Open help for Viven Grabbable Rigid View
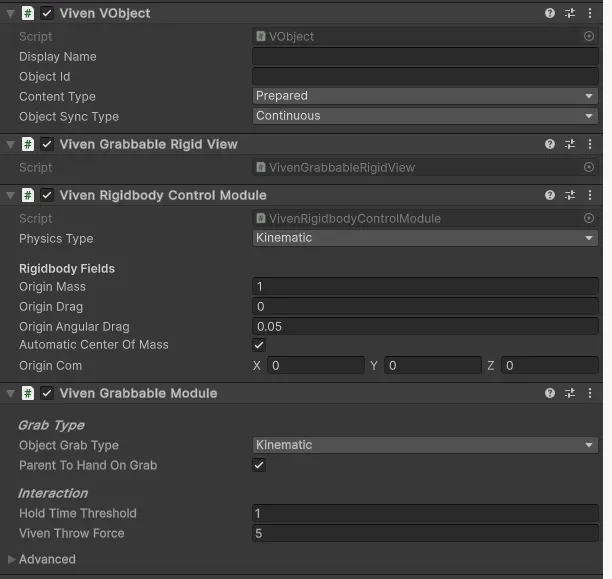612x579 pixels. 550,144
